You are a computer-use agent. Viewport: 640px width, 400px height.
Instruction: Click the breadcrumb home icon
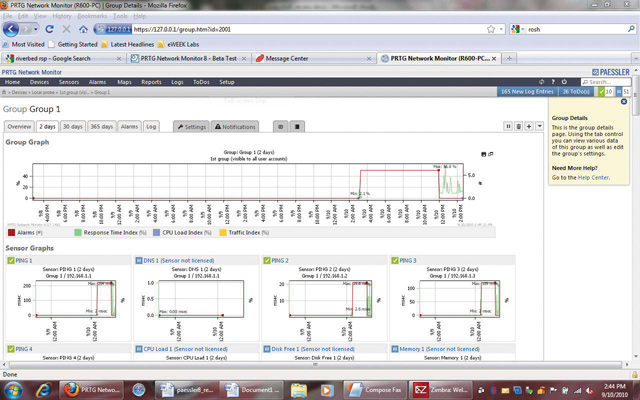coord(4,92)
